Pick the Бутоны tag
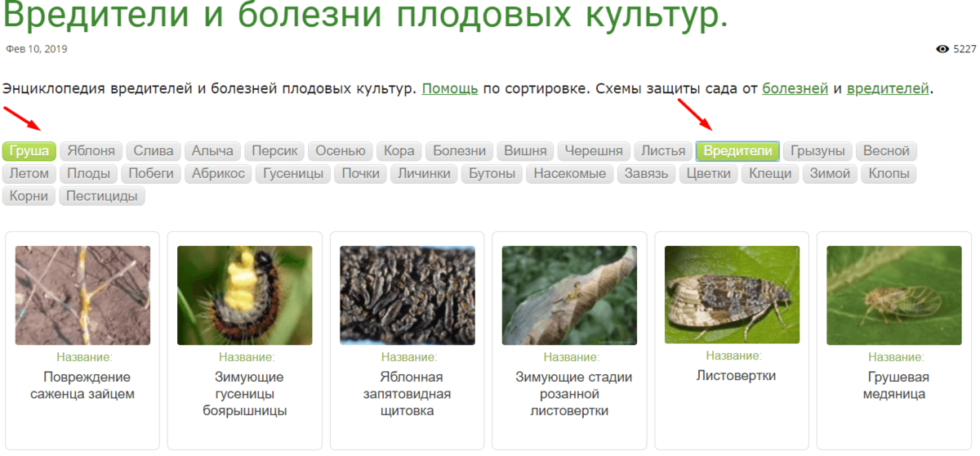 point(492,173)
